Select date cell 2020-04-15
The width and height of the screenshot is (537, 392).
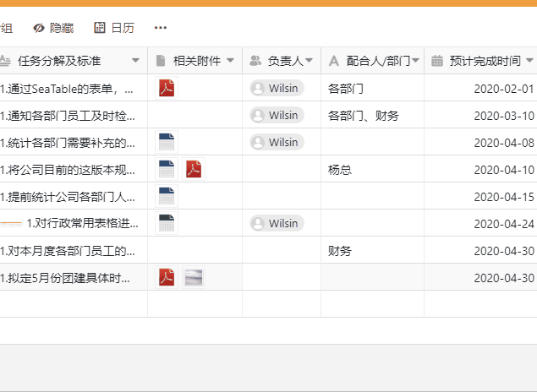pyautogui.click(x=481, y=196)
